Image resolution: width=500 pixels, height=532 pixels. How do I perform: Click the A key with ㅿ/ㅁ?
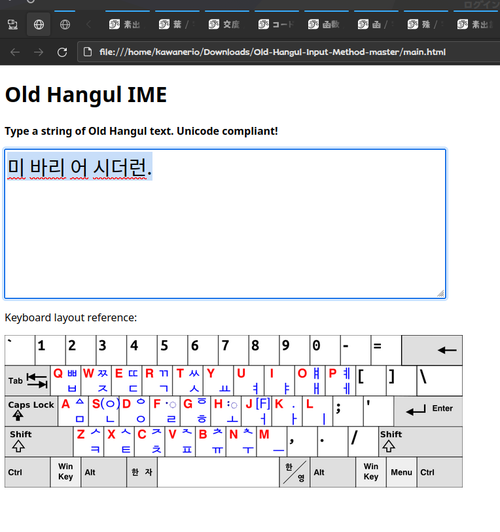[73, 411]
